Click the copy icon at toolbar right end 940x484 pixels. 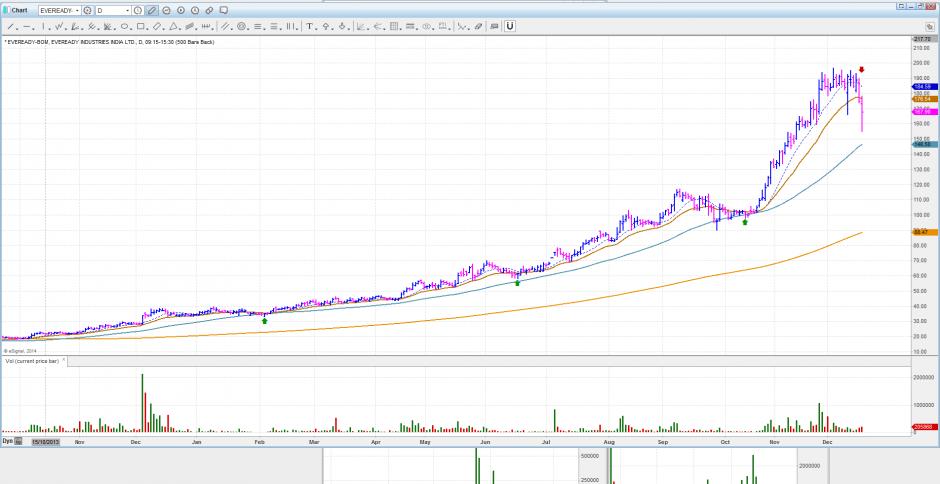pos(930,26)
